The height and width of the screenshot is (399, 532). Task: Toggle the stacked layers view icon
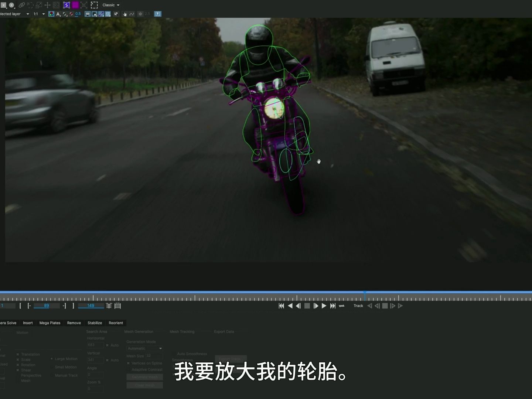pyautogui.click(x=94, y=14)
